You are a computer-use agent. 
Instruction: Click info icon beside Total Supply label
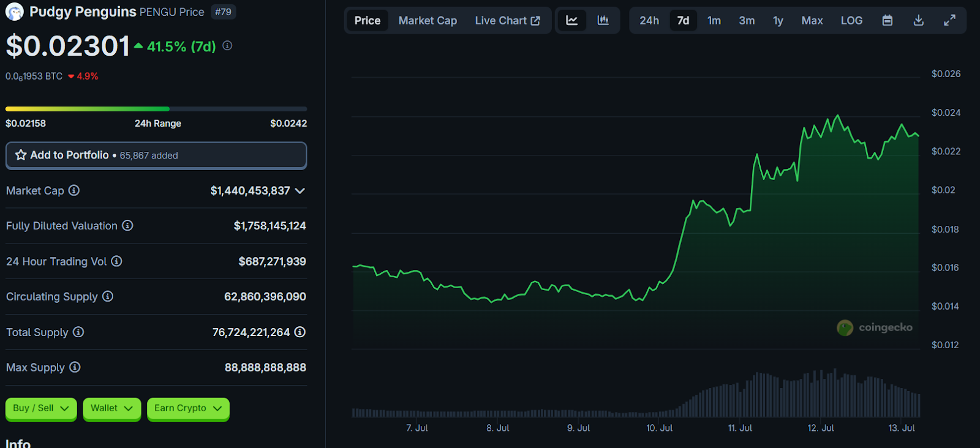78,332
